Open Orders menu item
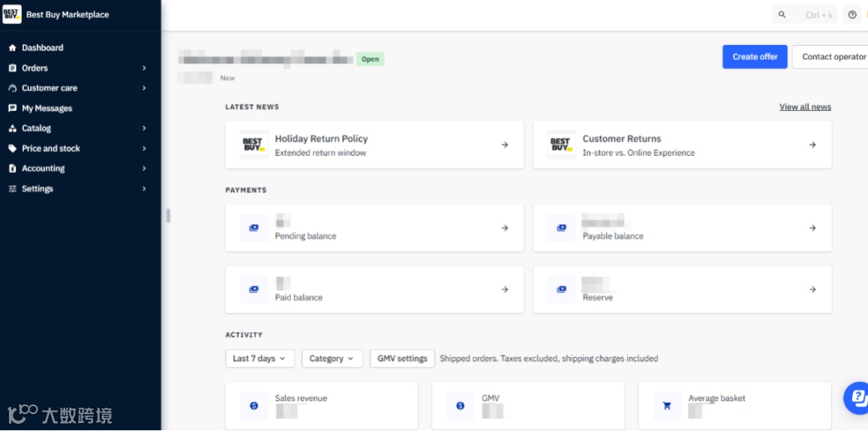Screen dimensions: 868x431 point(35,68)
